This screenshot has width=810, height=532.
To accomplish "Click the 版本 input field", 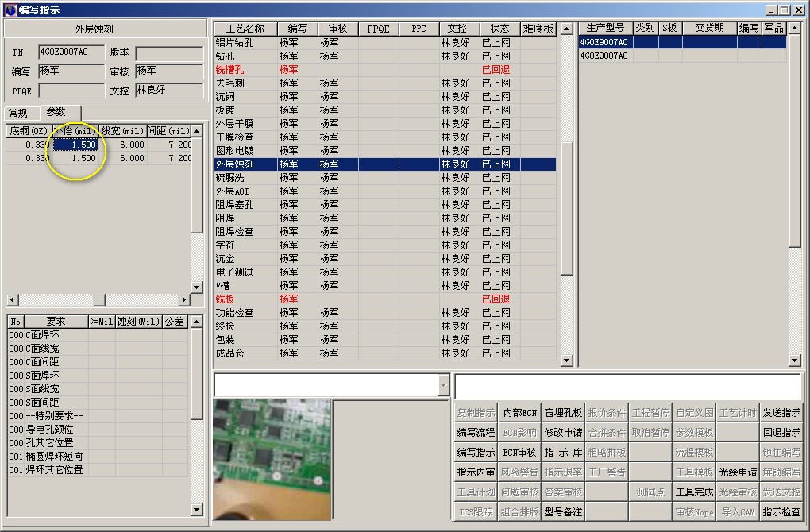I will pyautogui.click(x=169, y=53).
